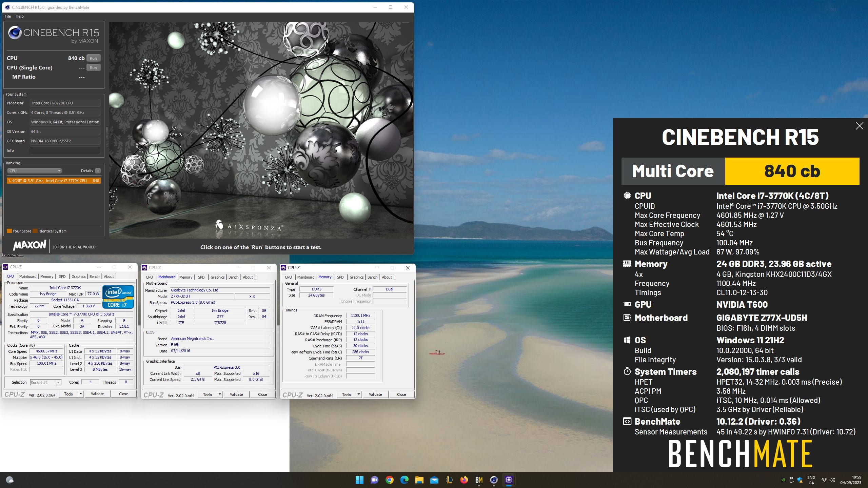Click the NVIDIA tray icon
Screen dimensions: 868x488
click(x=783, y=480)
